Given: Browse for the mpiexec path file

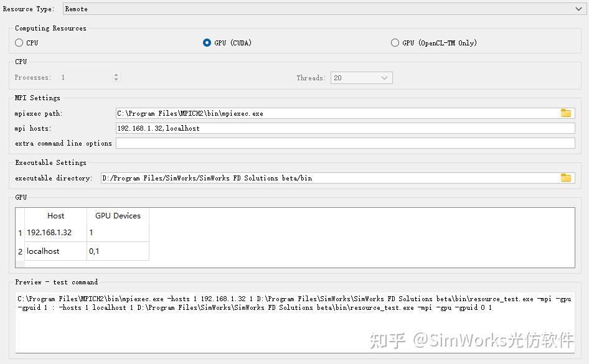Looking at the screenshot, I should [x=566, y=113].
